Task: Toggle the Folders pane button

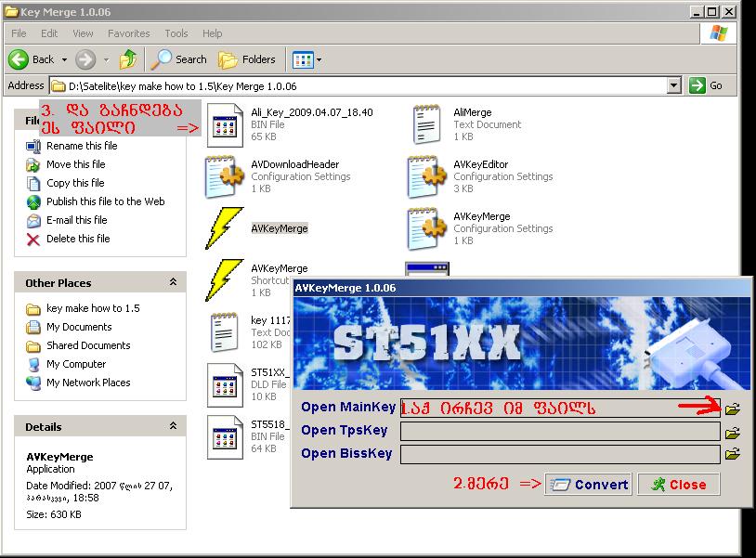Action: tap(247, 59)
